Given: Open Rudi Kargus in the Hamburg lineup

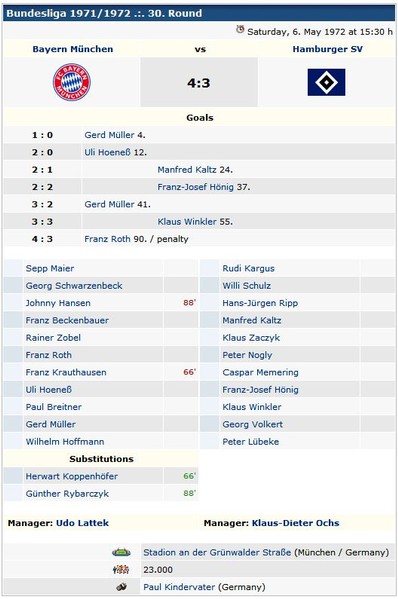Looking at the screenshot, I should 248,268.
